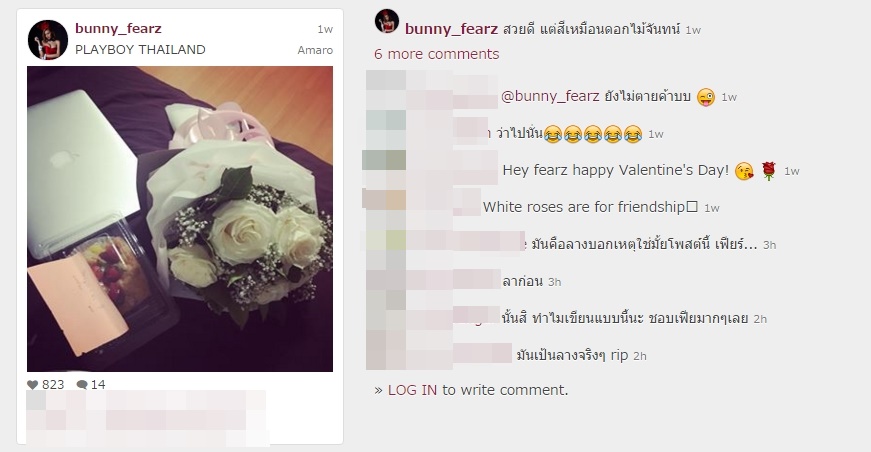Open the white roses post photo
This screenshot has height=452, width=871.
point(180,219)
